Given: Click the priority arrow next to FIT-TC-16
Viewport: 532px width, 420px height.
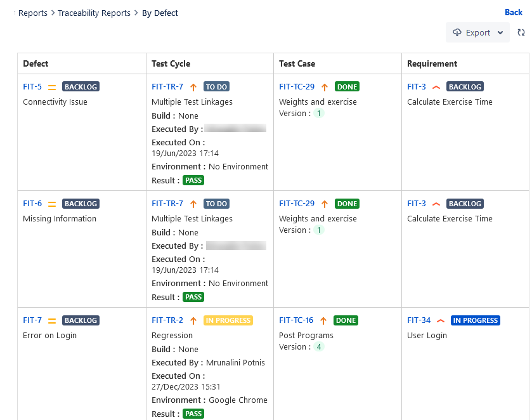Looking at the screenshot, I should pyautogui.click(x=325, y=320).
